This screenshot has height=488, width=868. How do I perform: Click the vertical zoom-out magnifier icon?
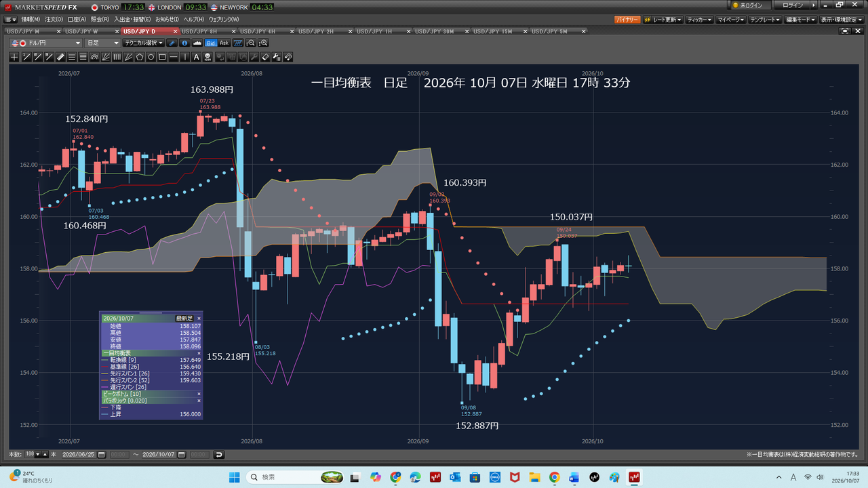click(252, 43)
